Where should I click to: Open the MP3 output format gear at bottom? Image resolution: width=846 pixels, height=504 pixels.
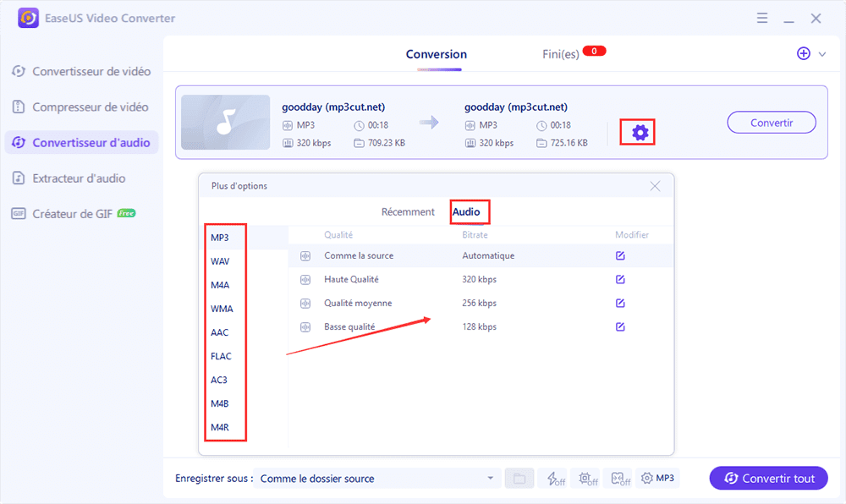pyautogui.click(x=658, y=479)
